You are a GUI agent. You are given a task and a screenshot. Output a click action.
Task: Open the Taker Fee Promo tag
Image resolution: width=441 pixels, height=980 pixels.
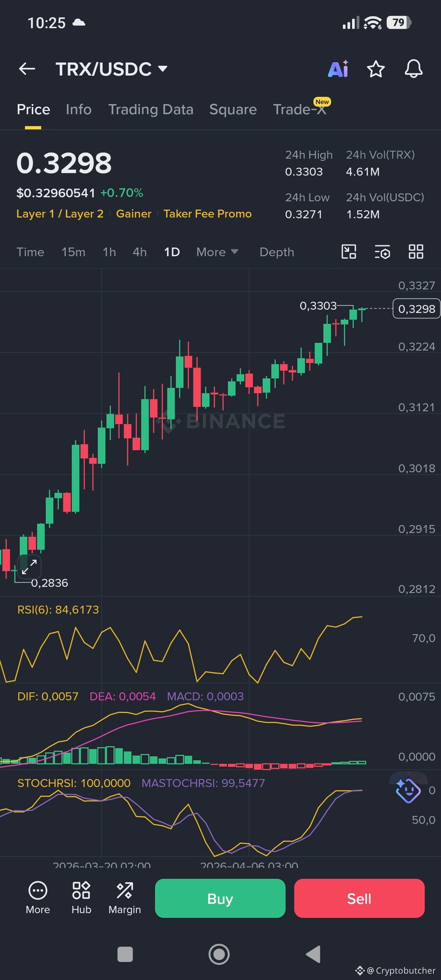pos(207,214)
